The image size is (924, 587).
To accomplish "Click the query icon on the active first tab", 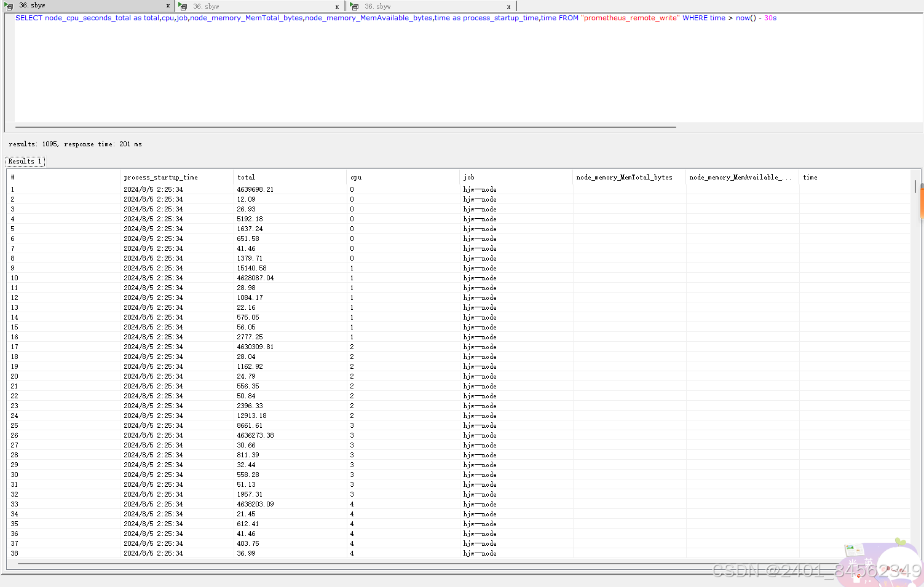I will [x=9, y=6].
